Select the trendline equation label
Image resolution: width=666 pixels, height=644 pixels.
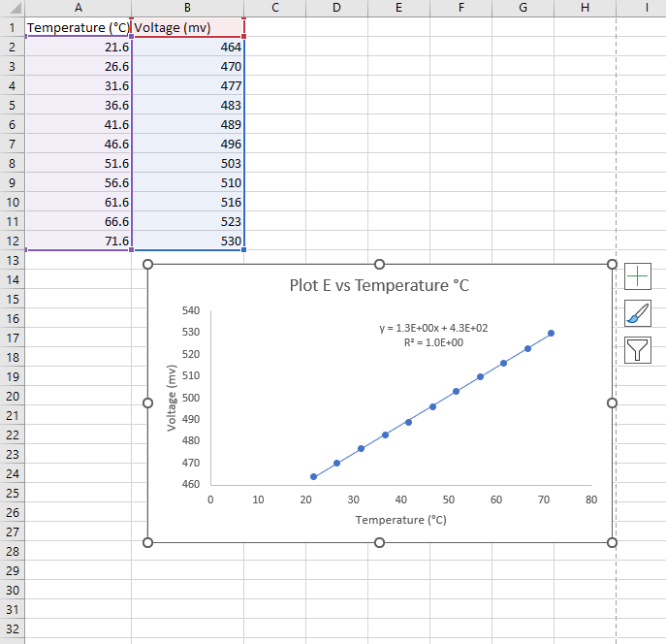(x=433, y=328)
